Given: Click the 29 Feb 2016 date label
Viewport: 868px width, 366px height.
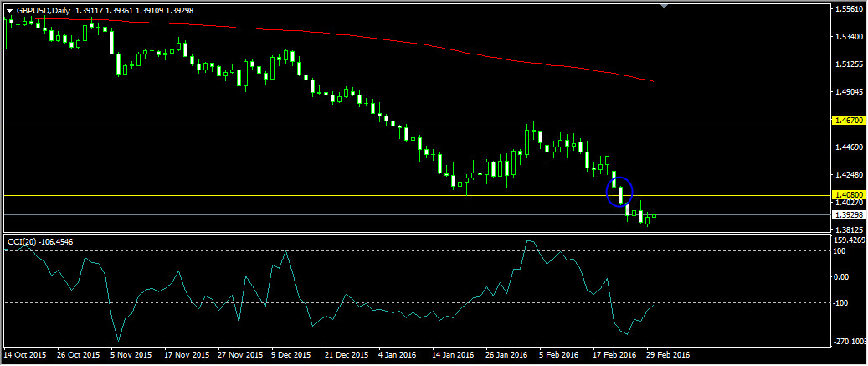Looking at the screenshot, I should pos(666,355).
